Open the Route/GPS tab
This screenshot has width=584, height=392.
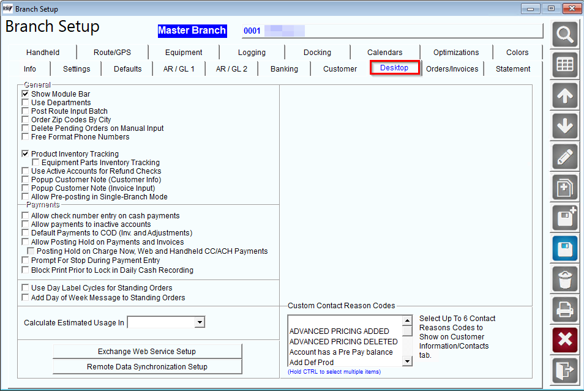(112, 52)
